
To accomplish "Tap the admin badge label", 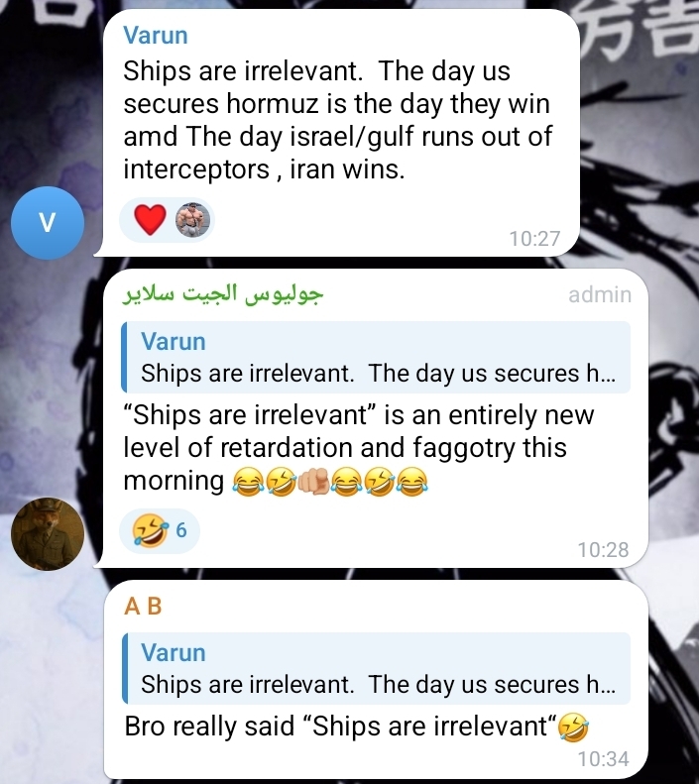I will (600, 295).
